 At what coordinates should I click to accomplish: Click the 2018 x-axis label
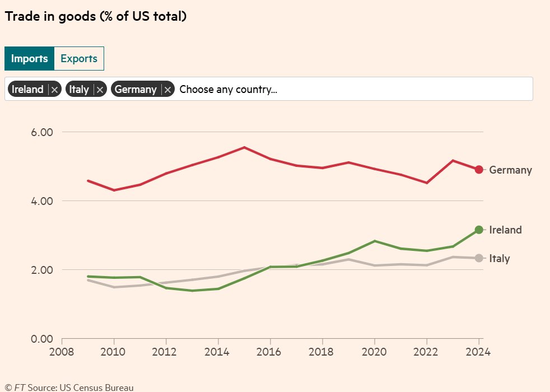click(x=321, y=352)
